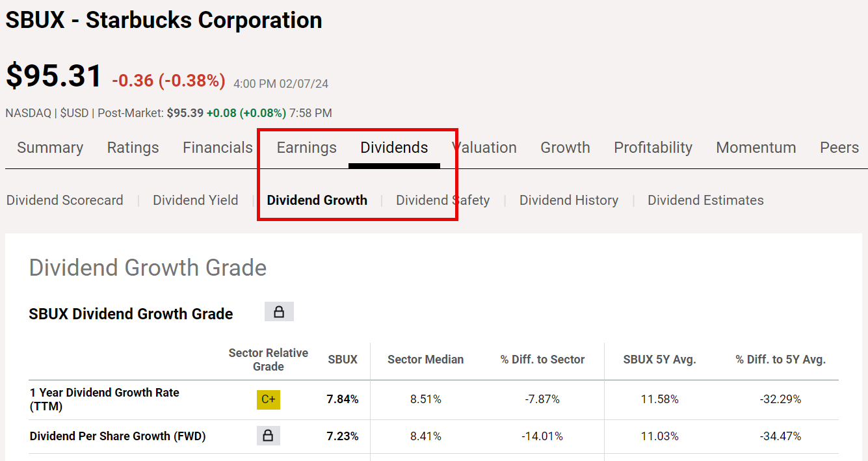
Task: Click the -32.29% difference value
Action: (780, 399)
